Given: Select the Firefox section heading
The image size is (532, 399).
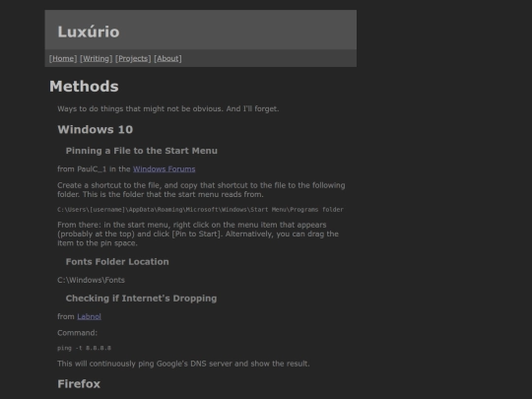Looking at the screenshot, I should tap(79, 384).
